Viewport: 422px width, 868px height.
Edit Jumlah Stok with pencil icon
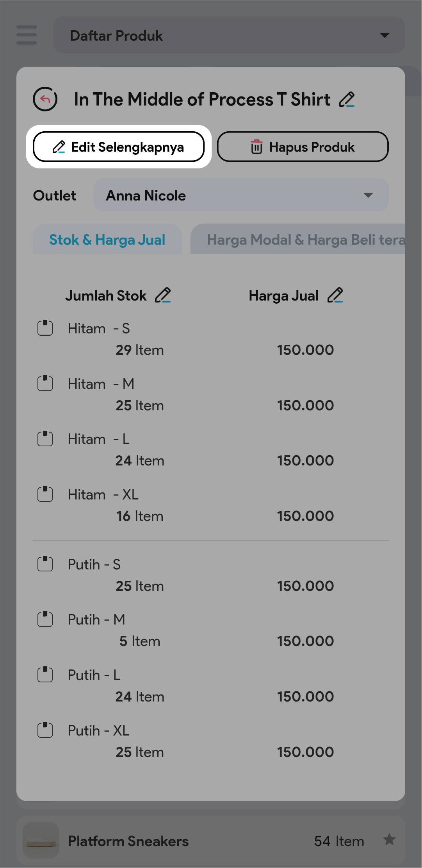coord(163,295)
